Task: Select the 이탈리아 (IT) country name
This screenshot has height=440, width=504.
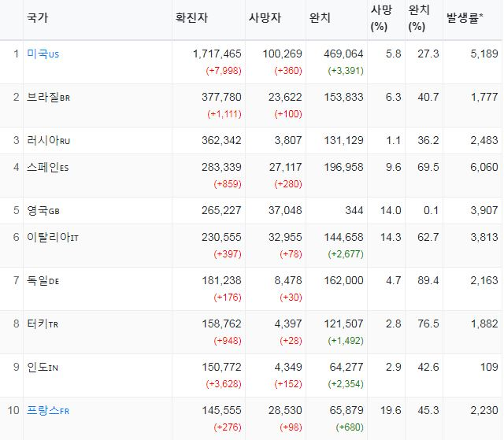Action: (x=52, y=237)
